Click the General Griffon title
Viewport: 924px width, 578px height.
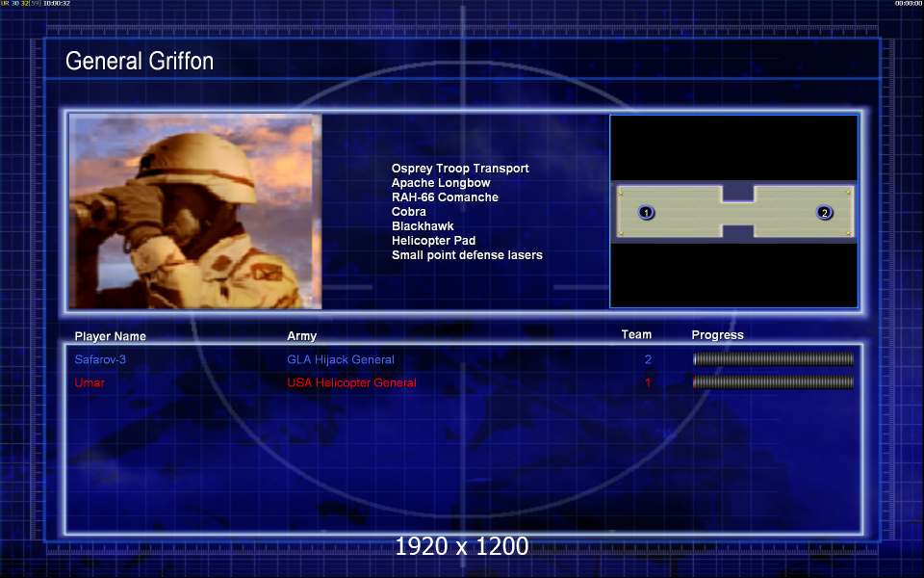pyautogui.click(x=139, y=61)
